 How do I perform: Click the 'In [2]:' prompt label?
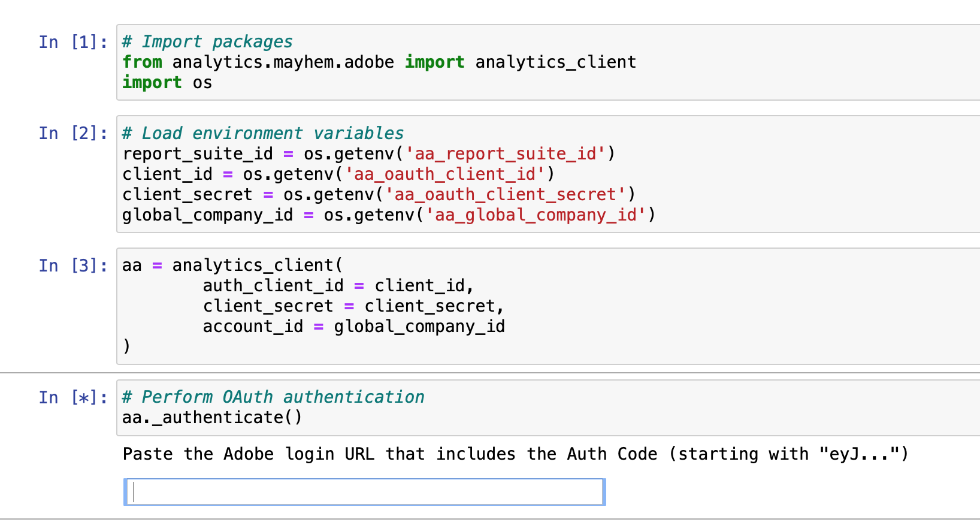click(x=73, y=133)
